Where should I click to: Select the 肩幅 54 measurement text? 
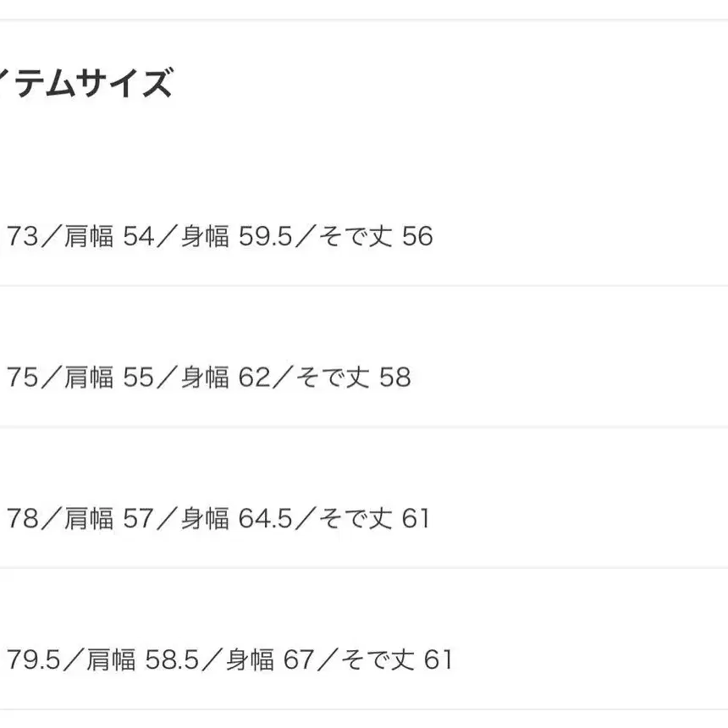[109, 236]
